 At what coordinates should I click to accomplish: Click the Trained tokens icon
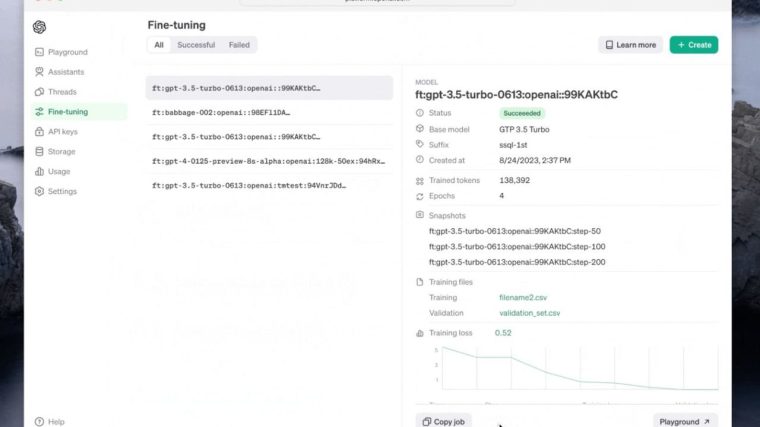point(420,181)
